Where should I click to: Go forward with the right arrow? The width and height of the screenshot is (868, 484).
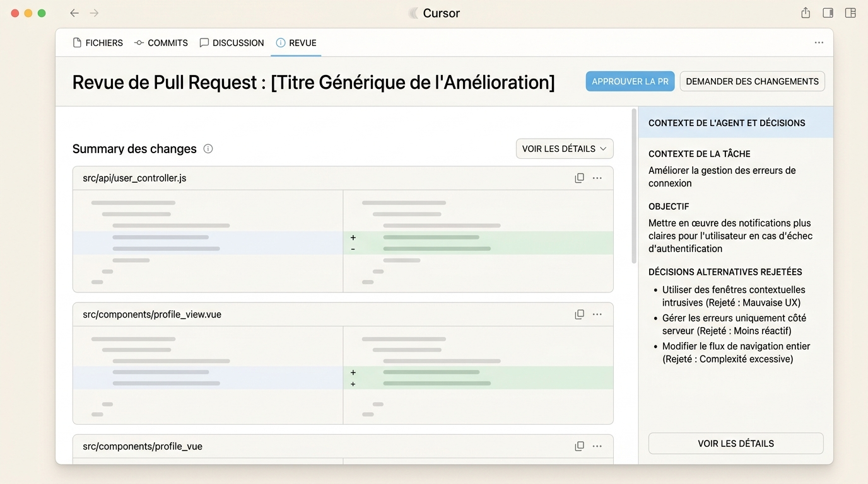point(94,13)
